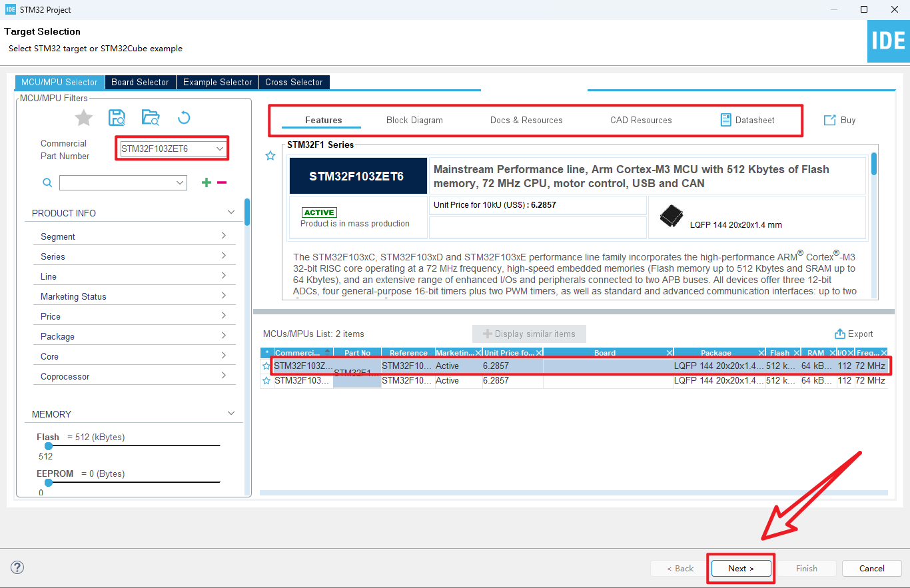Image resolution: width=910 pixels, height=588 pixels.
Task: Click the part search input field
Action: (117, 182)
